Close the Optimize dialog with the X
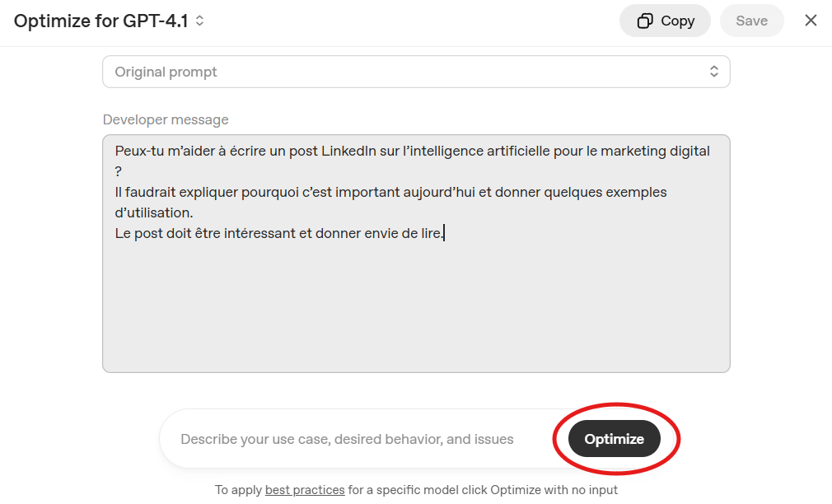 tap(811, 21)
